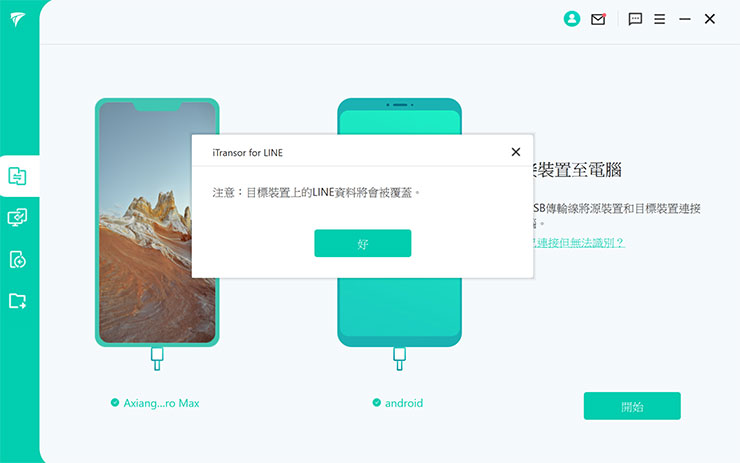Minimize the iTransor window
Image resolution: width=740 pixels, height=463 pixels.
(685, 19)
